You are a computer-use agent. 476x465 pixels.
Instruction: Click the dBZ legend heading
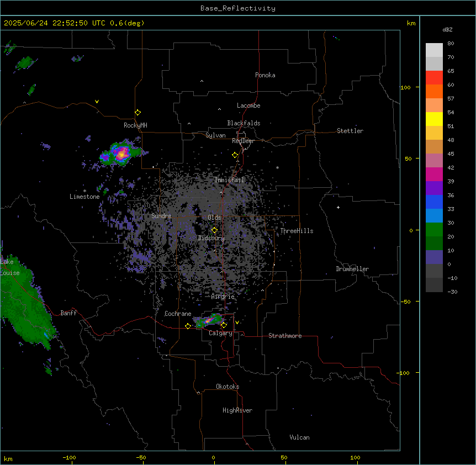pos(447,30)
